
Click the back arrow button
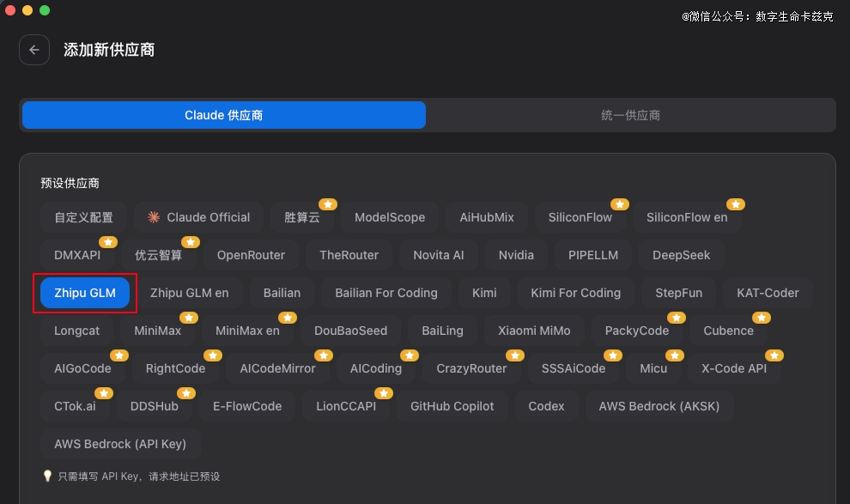tap(34, 50)
